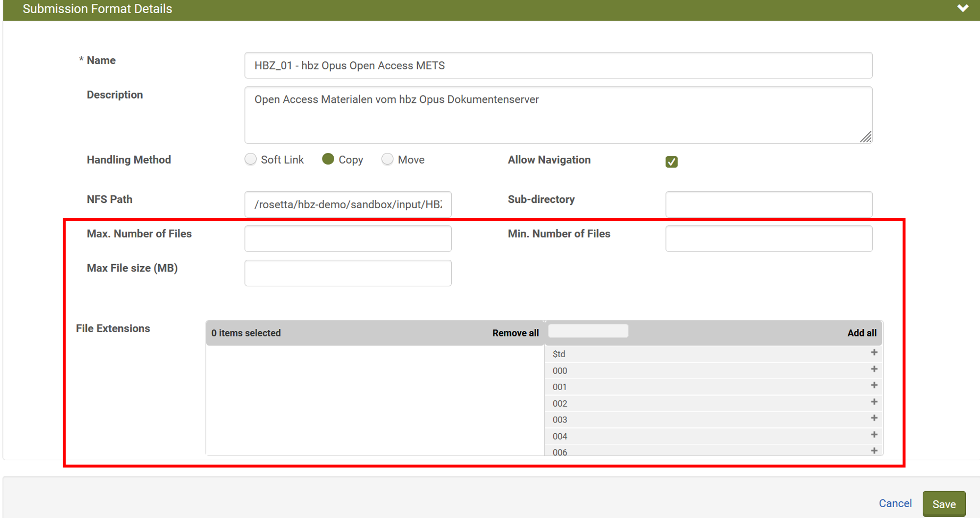
Task: Add the 006 file extension
Action: coord(874,450)
